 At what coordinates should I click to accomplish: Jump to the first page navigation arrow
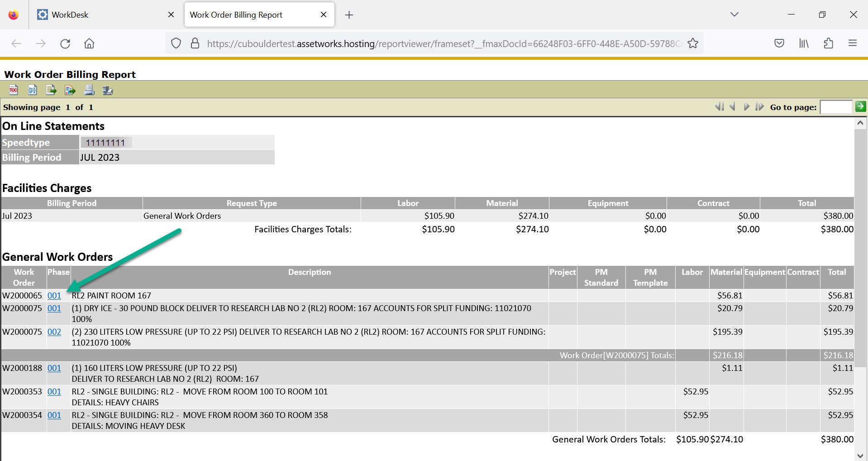719,107
